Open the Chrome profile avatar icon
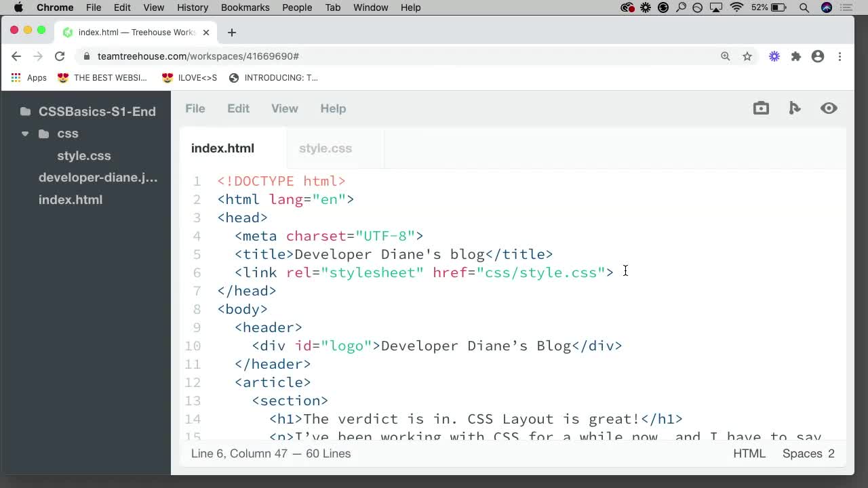The width and height of the screenshot is (868, 488). tap(818, 57)
